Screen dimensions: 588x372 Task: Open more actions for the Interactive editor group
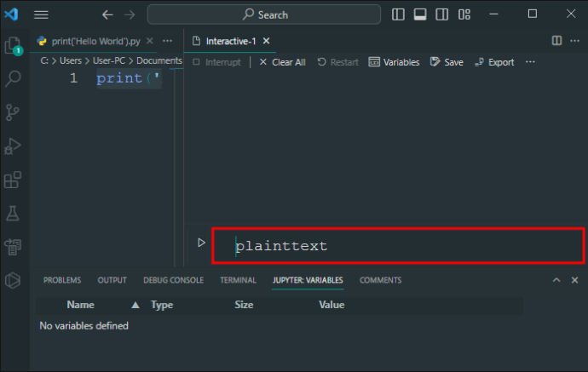[x=575, y=41]
